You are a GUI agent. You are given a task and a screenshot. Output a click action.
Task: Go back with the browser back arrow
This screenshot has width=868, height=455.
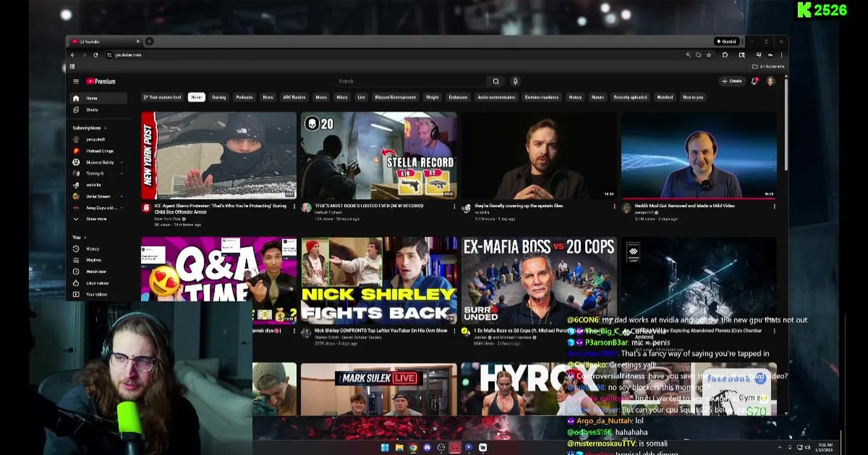[73, 55]
